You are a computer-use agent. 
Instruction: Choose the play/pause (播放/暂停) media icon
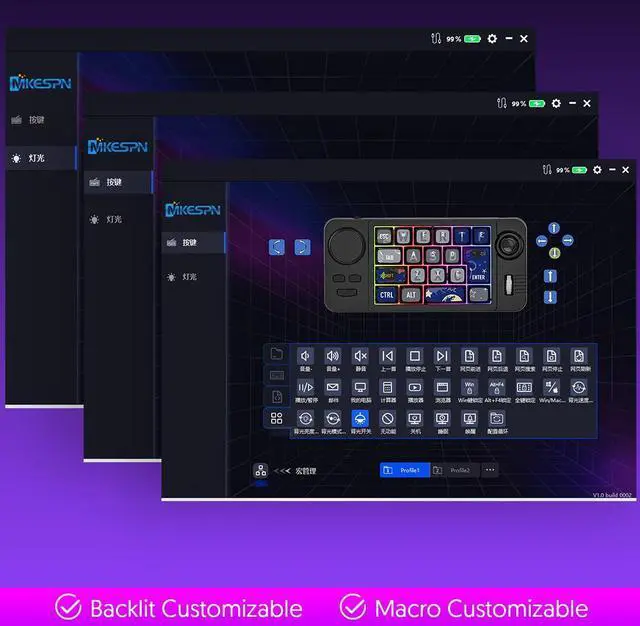click(305, 387)
